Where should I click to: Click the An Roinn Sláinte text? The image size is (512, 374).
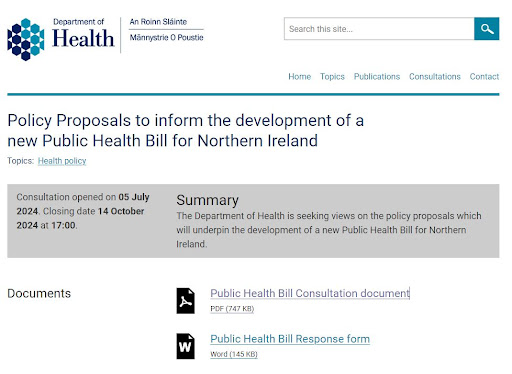pyautogui.click(x=158, y=22)
